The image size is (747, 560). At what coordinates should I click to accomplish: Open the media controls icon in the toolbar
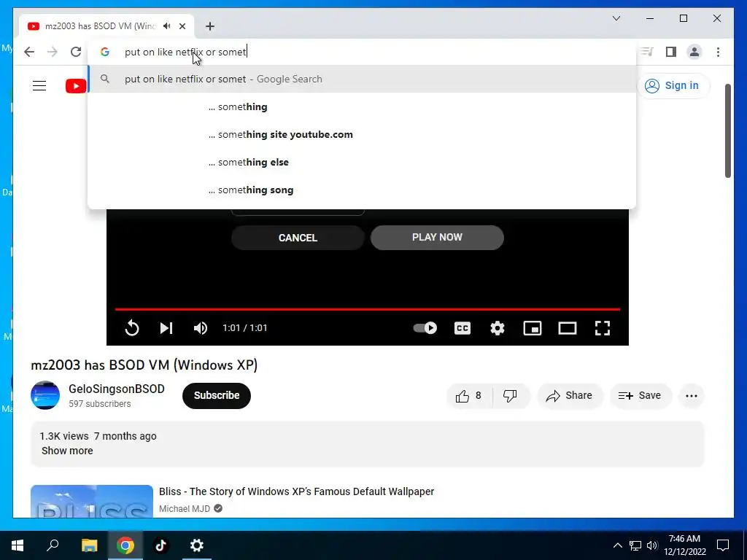(647, 52)
